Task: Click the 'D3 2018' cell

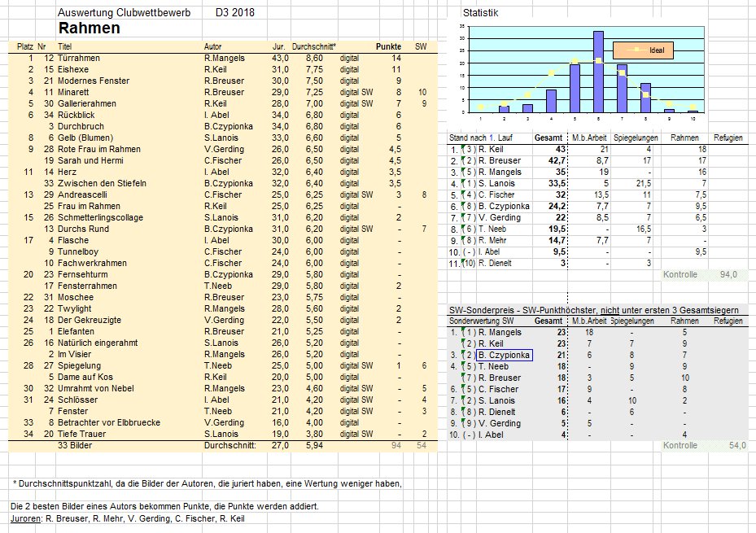Action: 235,13
